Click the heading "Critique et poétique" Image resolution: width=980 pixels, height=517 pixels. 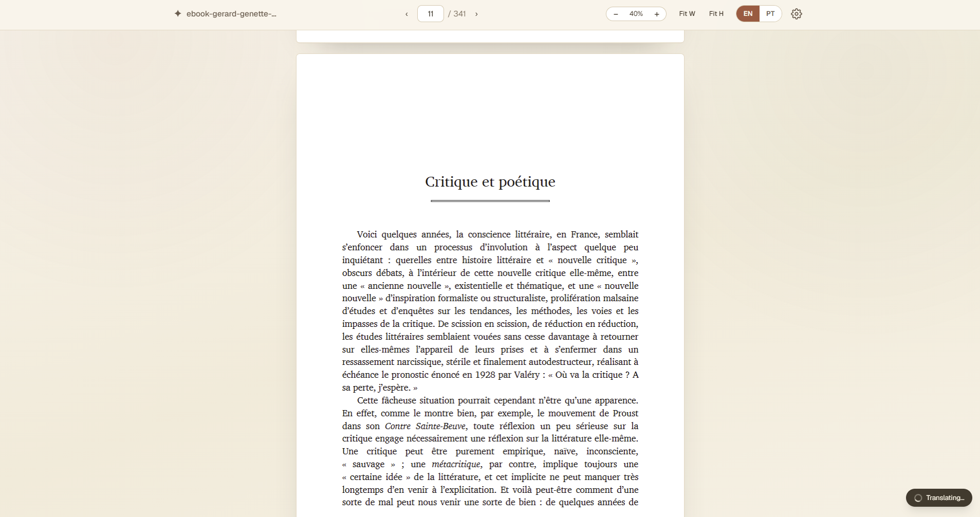[490, 182]
